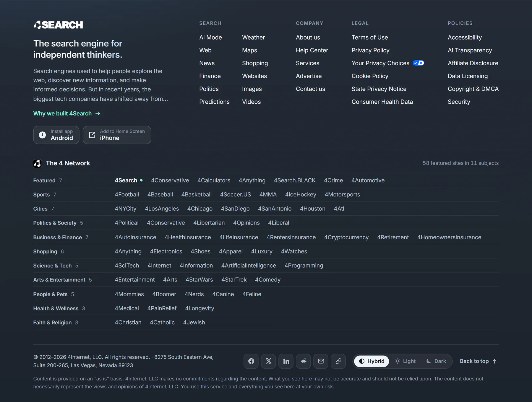Install the Android app
The image size is (532, 402).
56,135
